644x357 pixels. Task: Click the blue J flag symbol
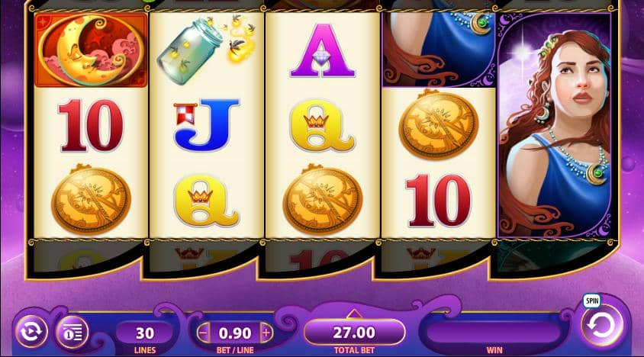click(x=207, y=124)
